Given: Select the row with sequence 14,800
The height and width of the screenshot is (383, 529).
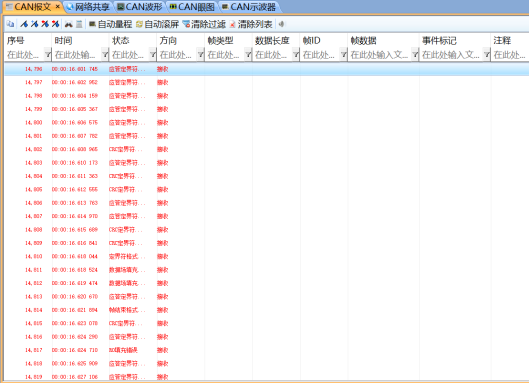Looking at the screenshot, I should (267, 122).
